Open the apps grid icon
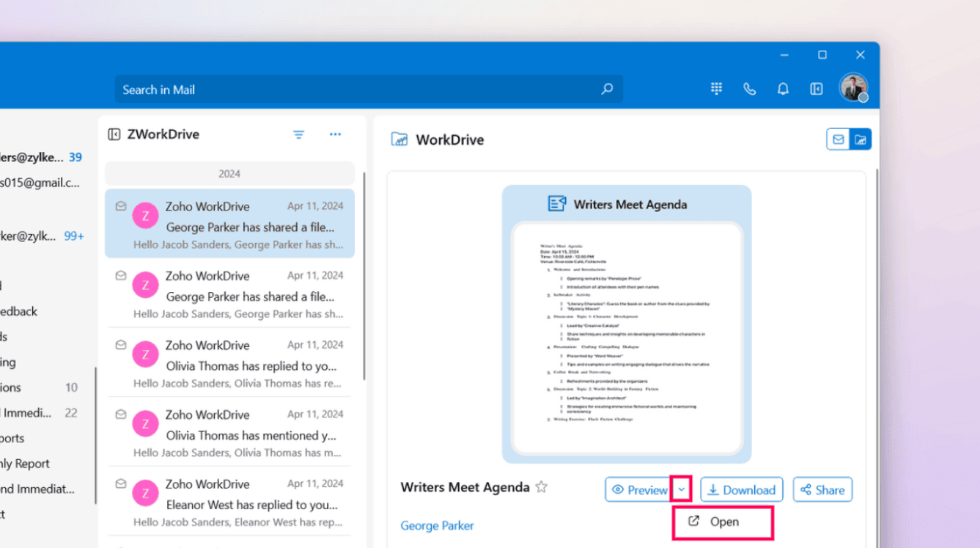Screen dimensions: 980x548 pos(716,89)
